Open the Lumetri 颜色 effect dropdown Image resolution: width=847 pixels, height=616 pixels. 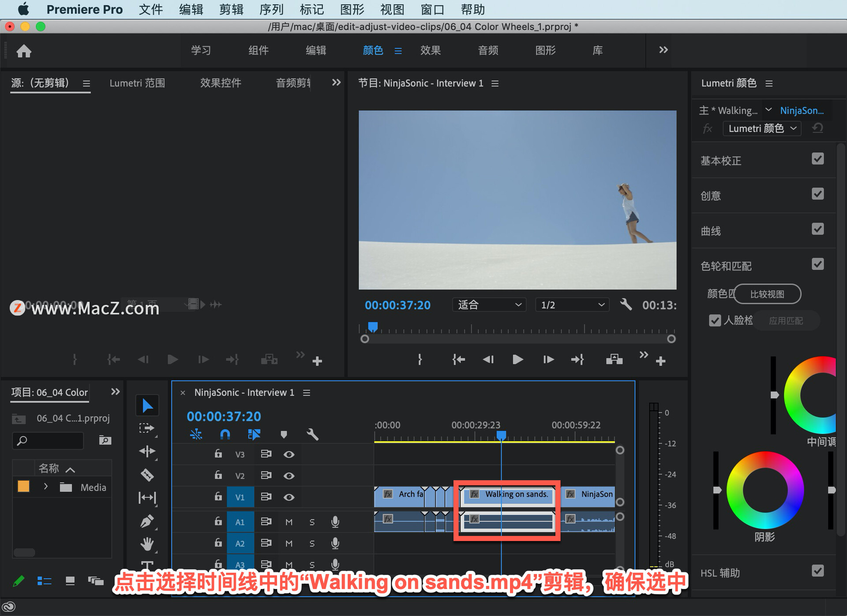click(x=762, y=128)
